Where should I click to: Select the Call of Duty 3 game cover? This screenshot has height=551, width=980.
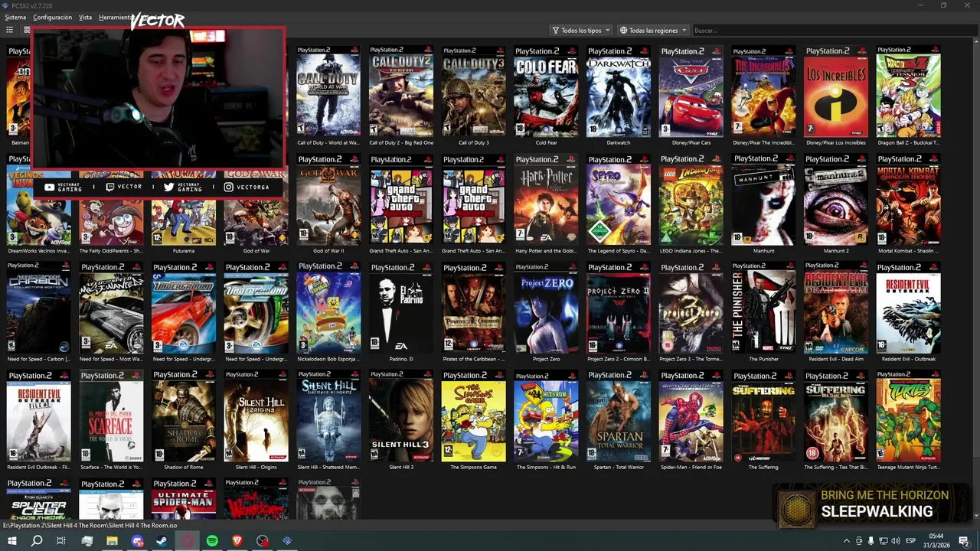pyautogui.click(x=473, y=91)
